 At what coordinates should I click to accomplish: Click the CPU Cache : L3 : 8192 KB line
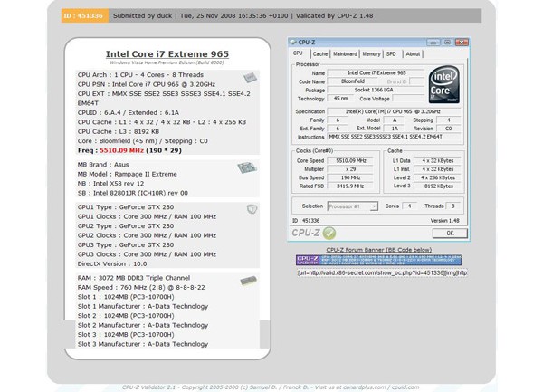point(119,131)
